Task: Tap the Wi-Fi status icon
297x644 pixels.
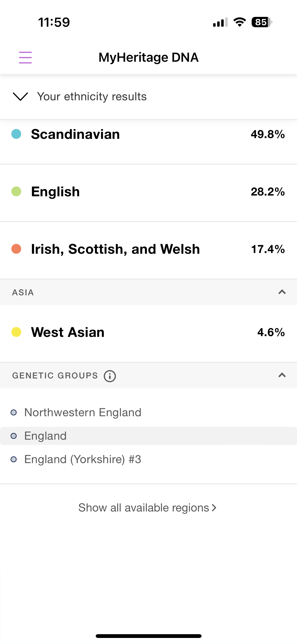Action: [240, 22]
